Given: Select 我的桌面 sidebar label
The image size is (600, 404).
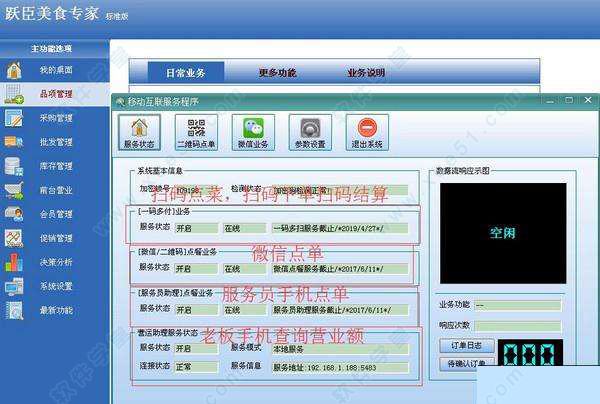Looking at the screenshot, I should (56, 70).
